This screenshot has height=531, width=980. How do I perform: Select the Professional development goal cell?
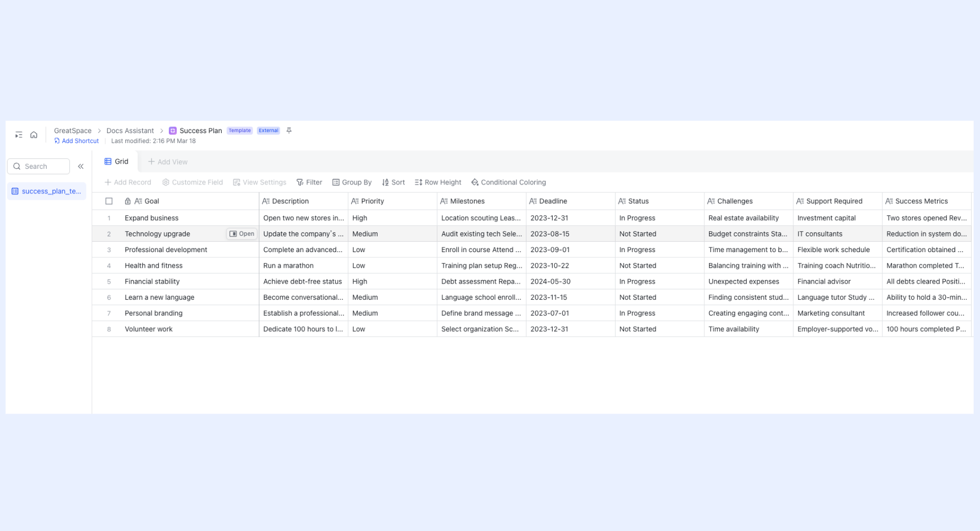tap(190, 250)
